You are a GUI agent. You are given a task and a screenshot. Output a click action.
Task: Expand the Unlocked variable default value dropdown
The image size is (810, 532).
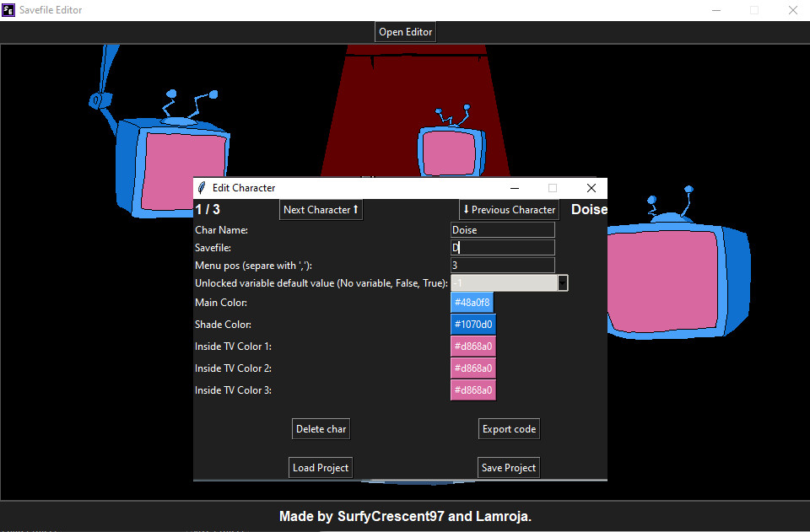(563, 283)
